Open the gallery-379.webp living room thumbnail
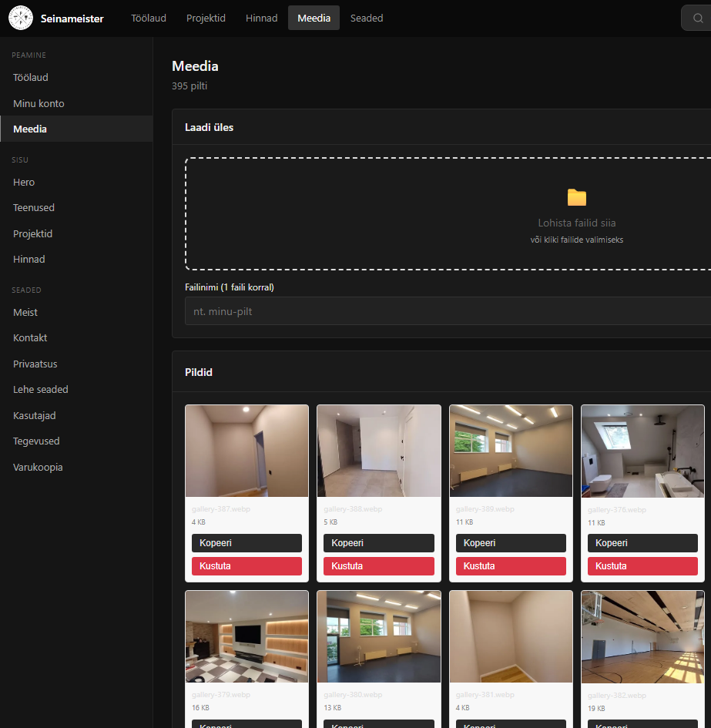711x728 pixels. pyautogui.click(x=247, y=636)
